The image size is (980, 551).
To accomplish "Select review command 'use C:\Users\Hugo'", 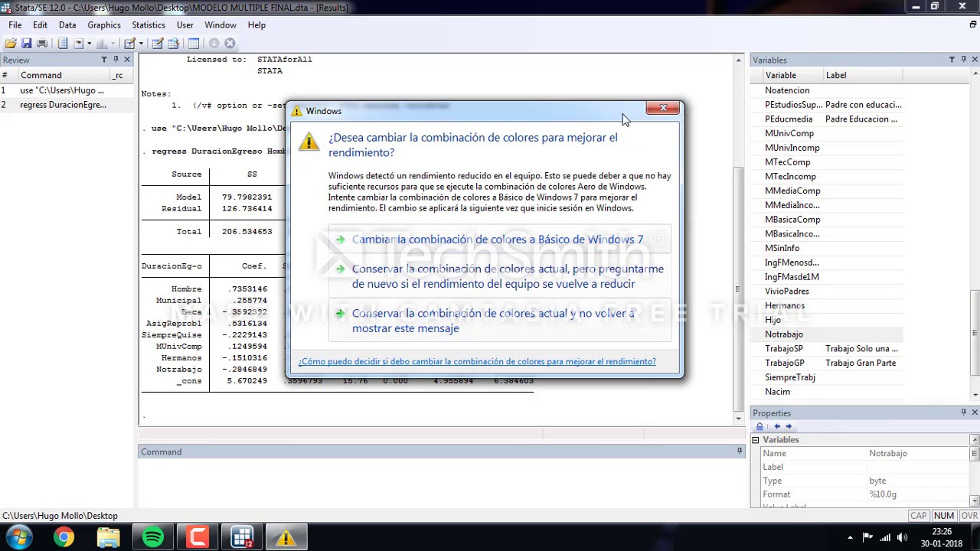I will [67, 90].
